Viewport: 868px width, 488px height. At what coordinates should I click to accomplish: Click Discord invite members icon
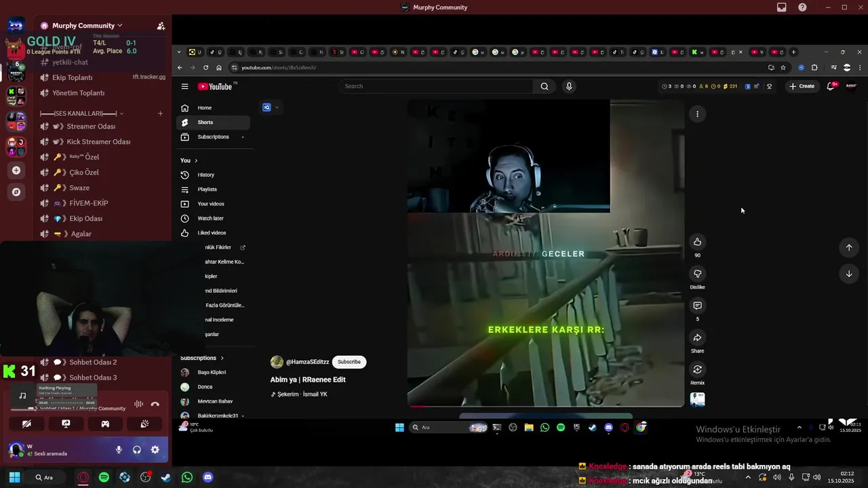(x=161, y=26)
